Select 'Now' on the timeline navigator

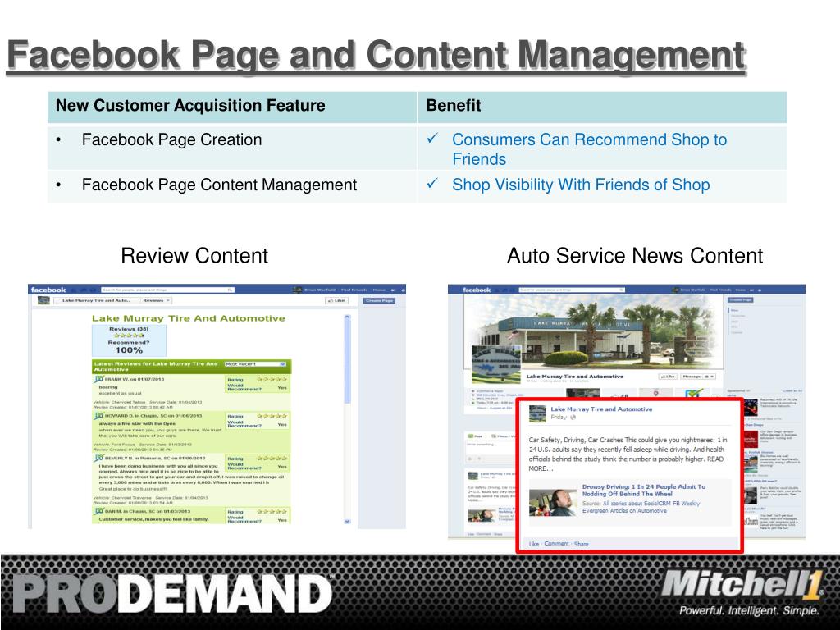(x=734, y=310)
